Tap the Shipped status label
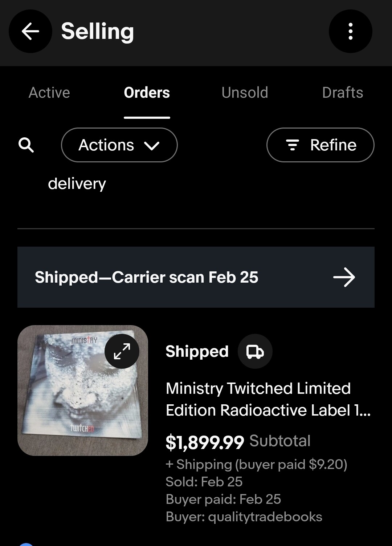 (x=197, y=351)
